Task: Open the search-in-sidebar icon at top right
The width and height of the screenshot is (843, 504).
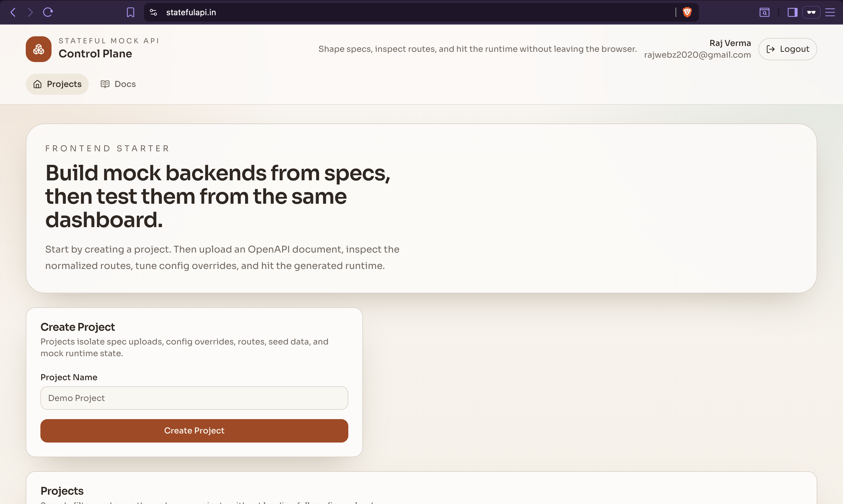Action: 765,12
